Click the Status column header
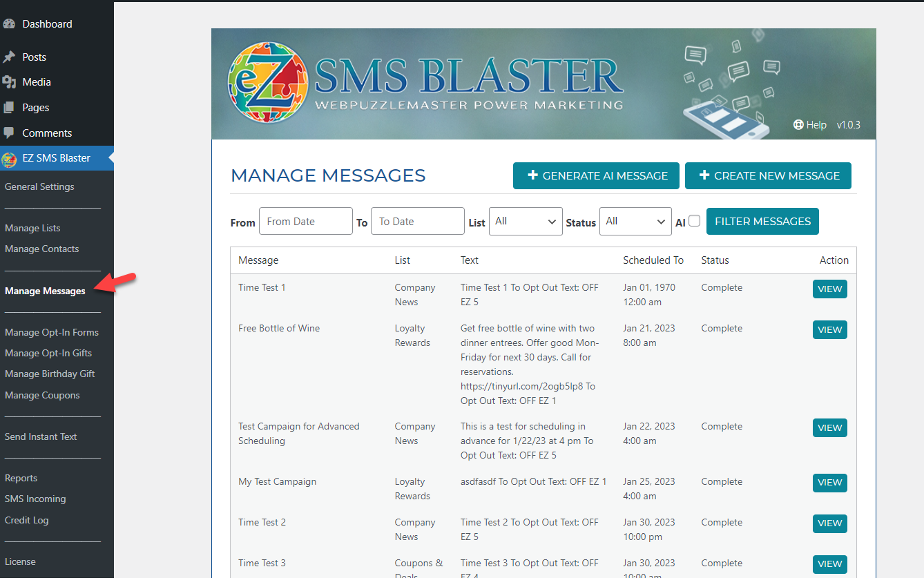The height and width of the screenshot is (578, 924). [x=715, y=260]
